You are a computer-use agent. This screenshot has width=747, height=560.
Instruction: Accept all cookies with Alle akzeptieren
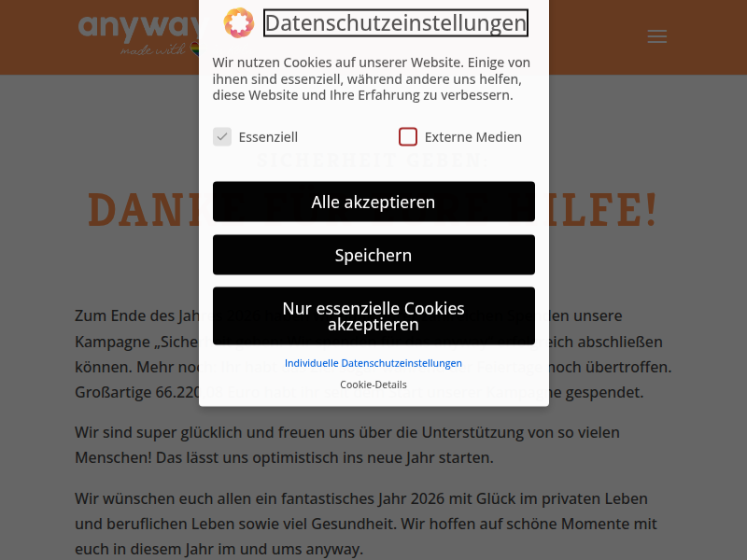tap(373, 202)
